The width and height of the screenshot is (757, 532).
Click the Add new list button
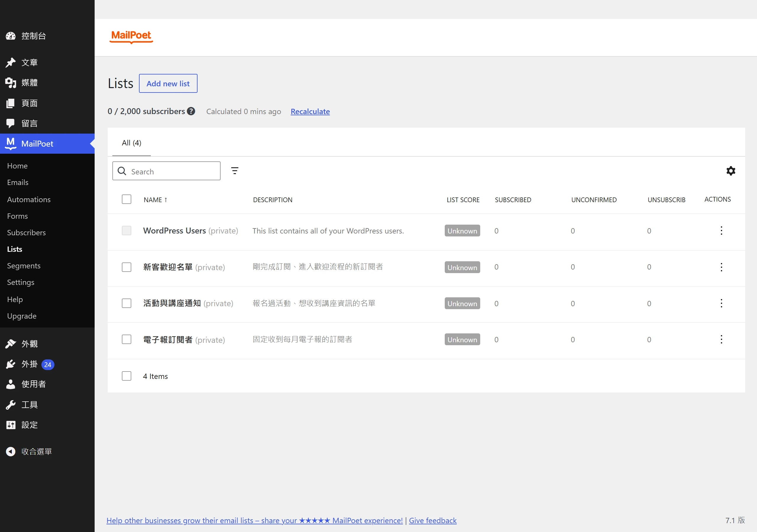(168, 83)
